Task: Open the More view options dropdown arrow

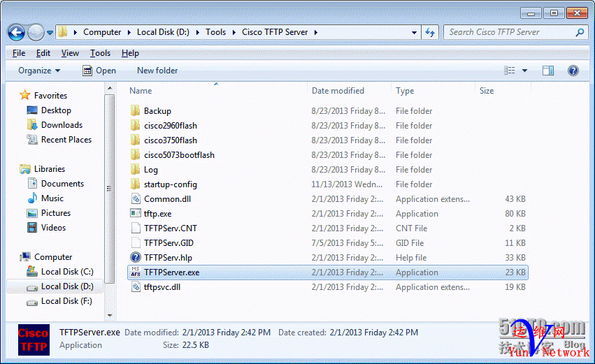Action: coord(524,71)
